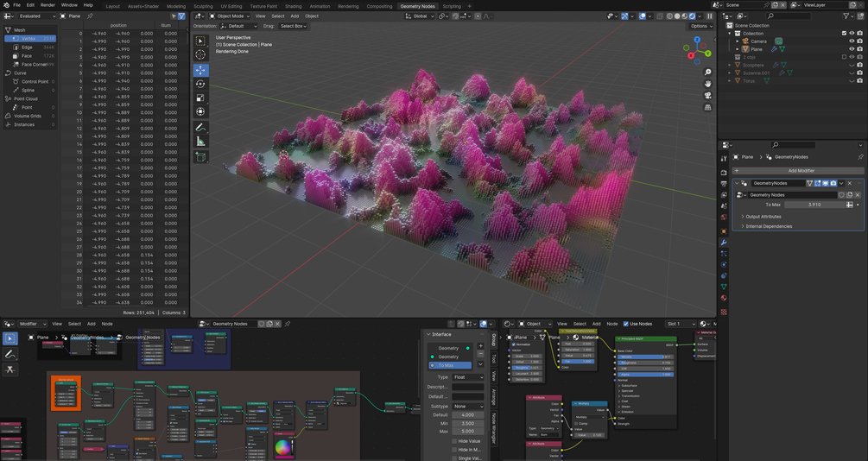The height and width of the screenshot is (461, 868).
Task: Toggle Use Nodes checkbox in shader editor
Action: (x=625, y=324)
